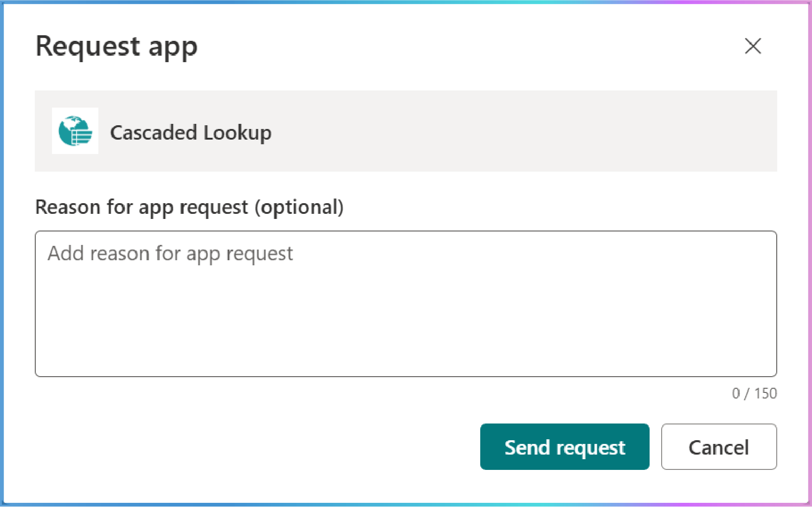Click the Request app dialog title
The image size is (812, 507).
tap(116, 47)
